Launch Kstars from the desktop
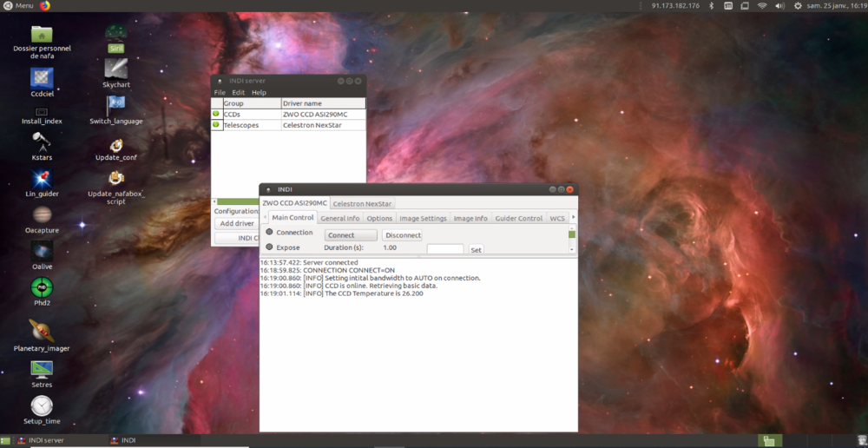This screenshot has width=868, height=448. [x=42, y=146]
